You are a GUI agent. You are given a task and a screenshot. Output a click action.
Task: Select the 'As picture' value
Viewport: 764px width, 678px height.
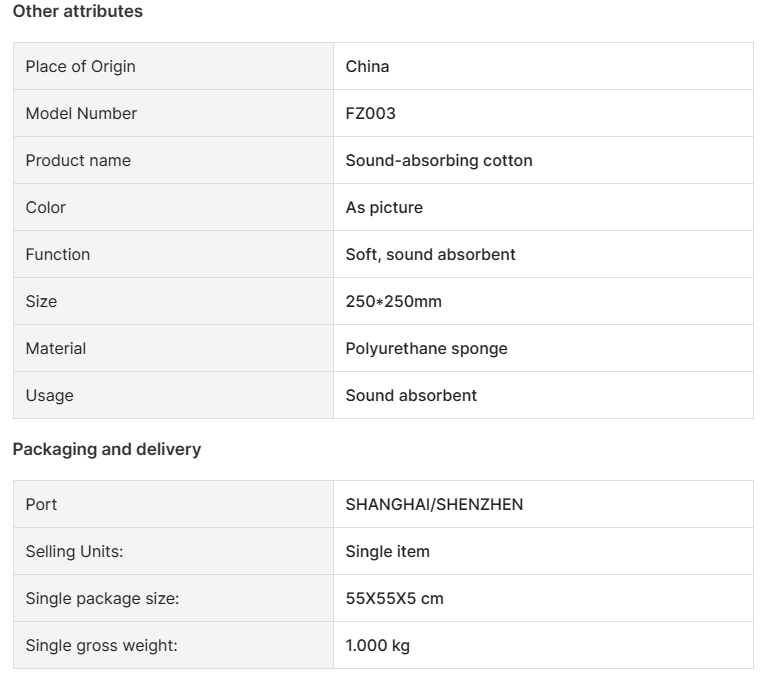[x=384, y=208]
